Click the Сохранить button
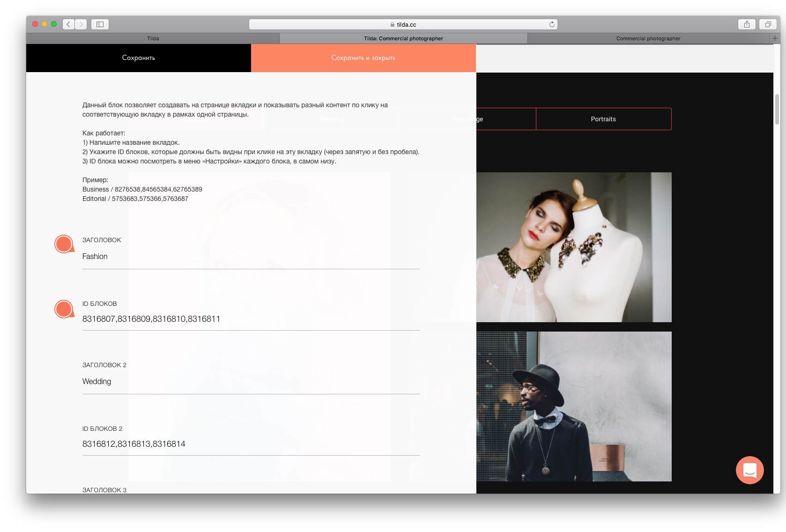This screenshot has height=532, width=786. [x=139, y=58]
